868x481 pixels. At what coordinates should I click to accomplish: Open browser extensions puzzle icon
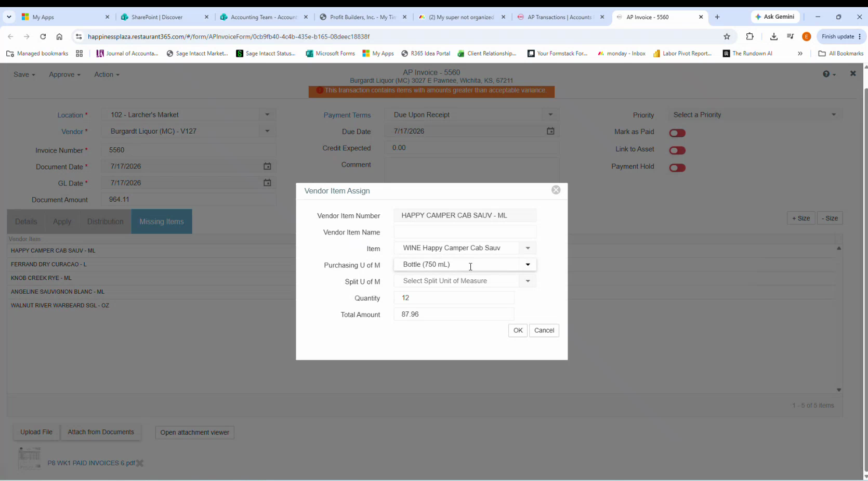coord(749,36)
